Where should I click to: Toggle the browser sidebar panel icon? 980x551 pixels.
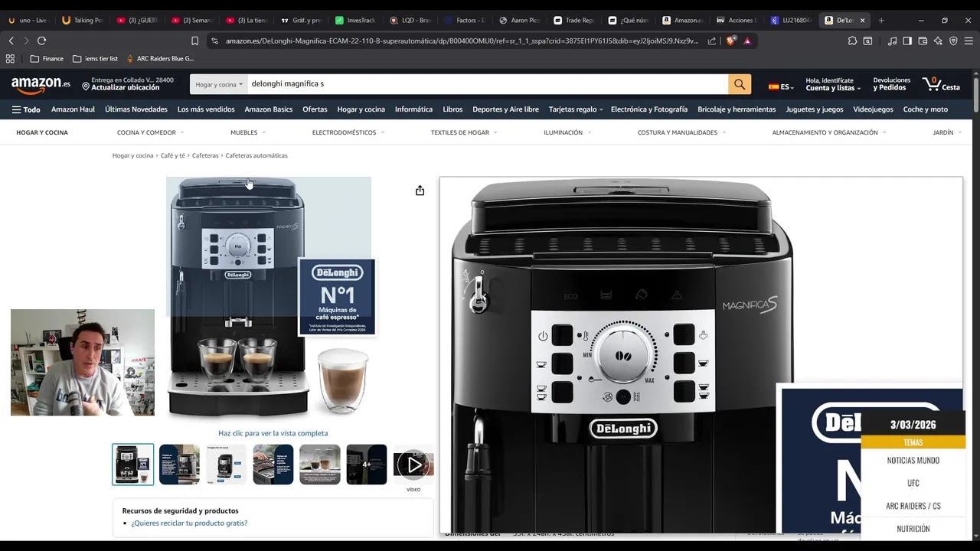907,41
